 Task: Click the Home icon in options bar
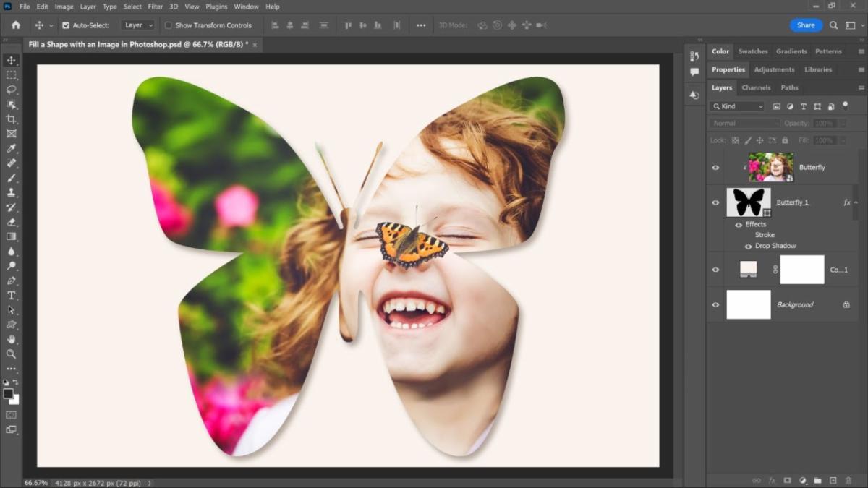(x=16, y=25)
